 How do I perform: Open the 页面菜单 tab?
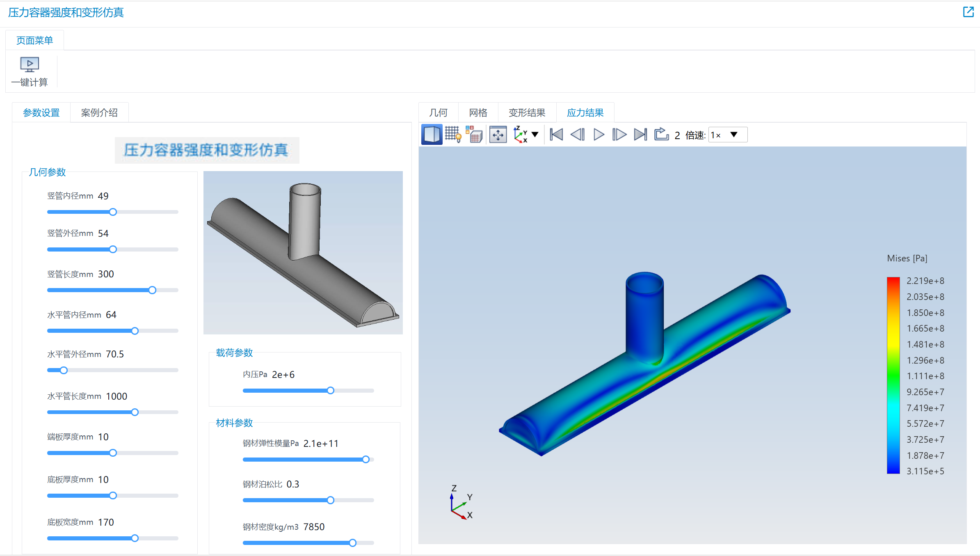(34, 40)
